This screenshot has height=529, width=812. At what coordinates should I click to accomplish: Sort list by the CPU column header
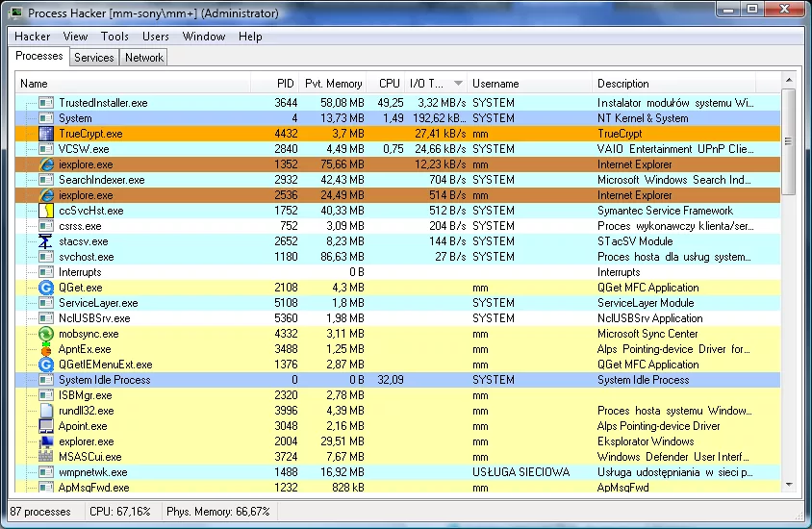pos(389,84)
